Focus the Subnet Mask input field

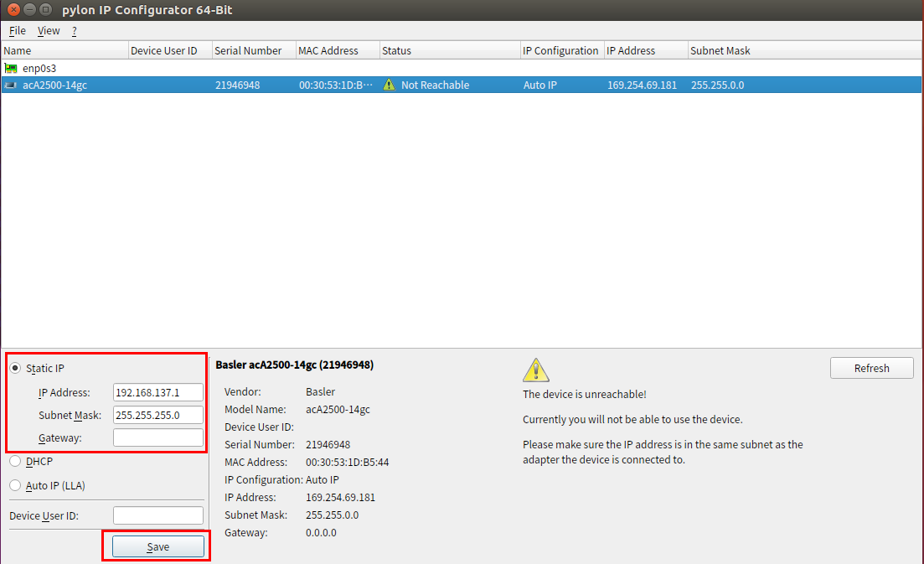point(158,415)
